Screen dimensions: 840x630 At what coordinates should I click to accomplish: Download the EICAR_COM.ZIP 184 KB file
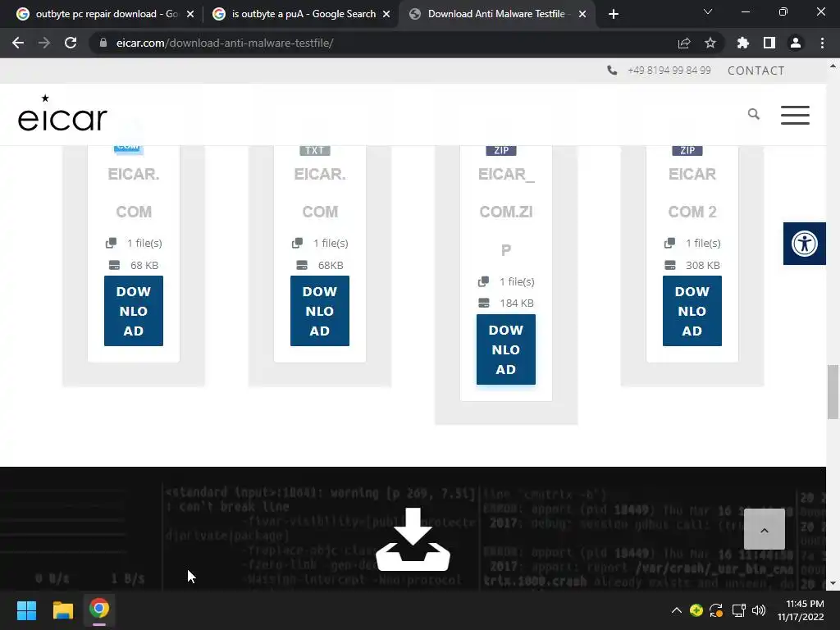coord(505,349)
